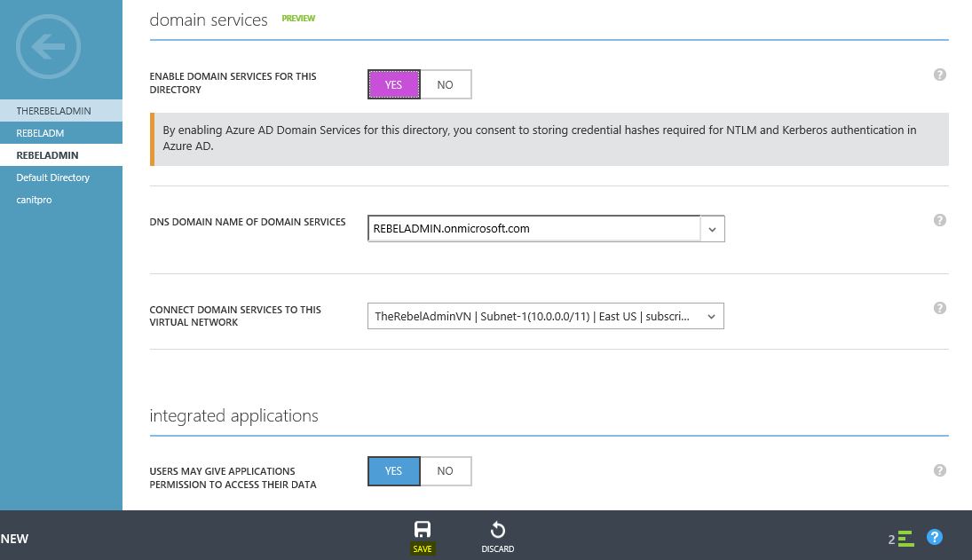Select REBELADMIN directory in sidebar
972x560 pixels.
coord(61,155)
